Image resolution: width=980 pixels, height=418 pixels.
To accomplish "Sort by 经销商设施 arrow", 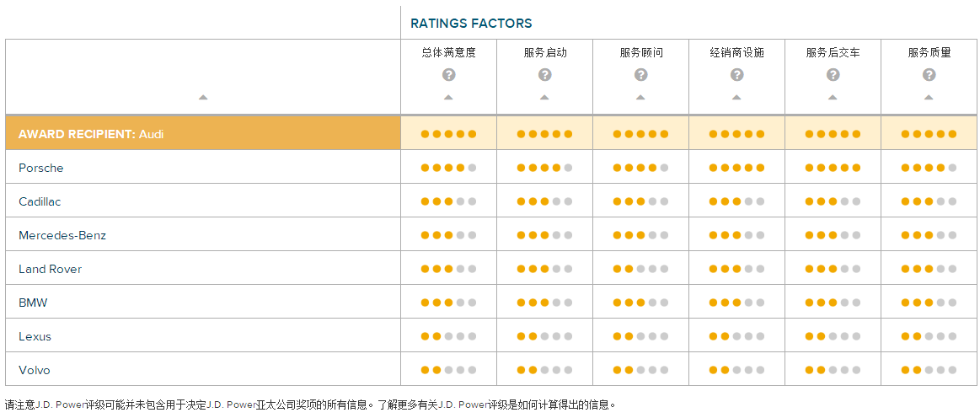I will click(736, 98).
